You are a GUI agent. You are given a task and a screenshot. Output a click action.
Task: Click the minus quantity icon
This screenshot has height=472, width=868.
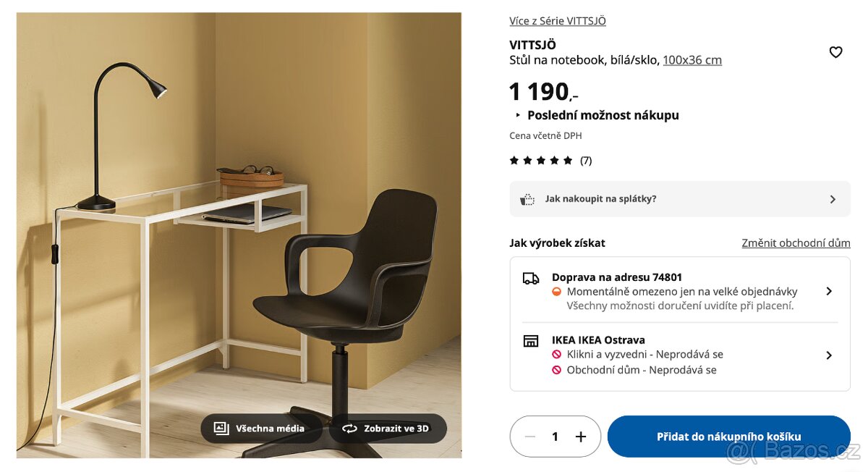[x=530, y=437]
